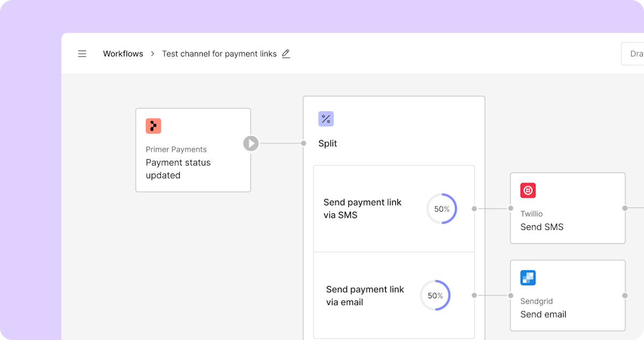
Task: Click the 50% ring for email branch
Action: [x=435, y=295]
